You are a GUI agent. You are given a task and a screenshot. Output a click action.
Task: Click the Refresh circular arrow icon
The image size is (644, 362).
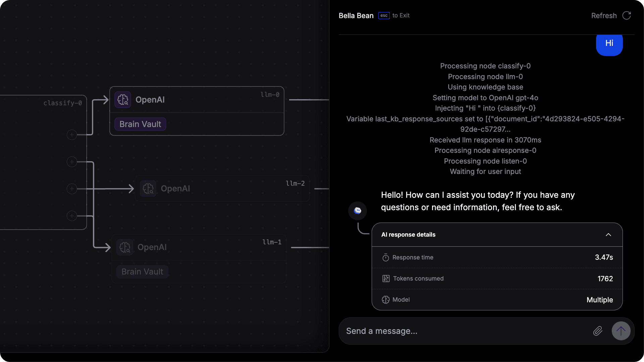627,15
